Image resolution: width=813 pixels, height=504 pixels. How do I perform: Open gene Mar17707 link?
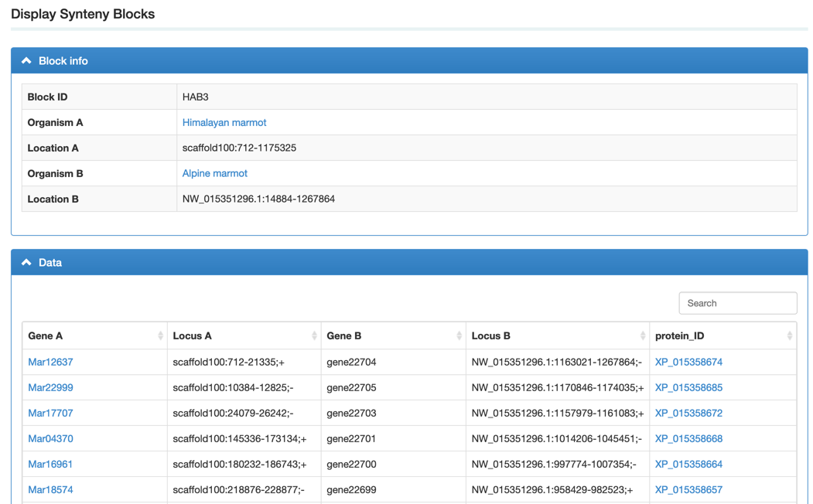50,413
